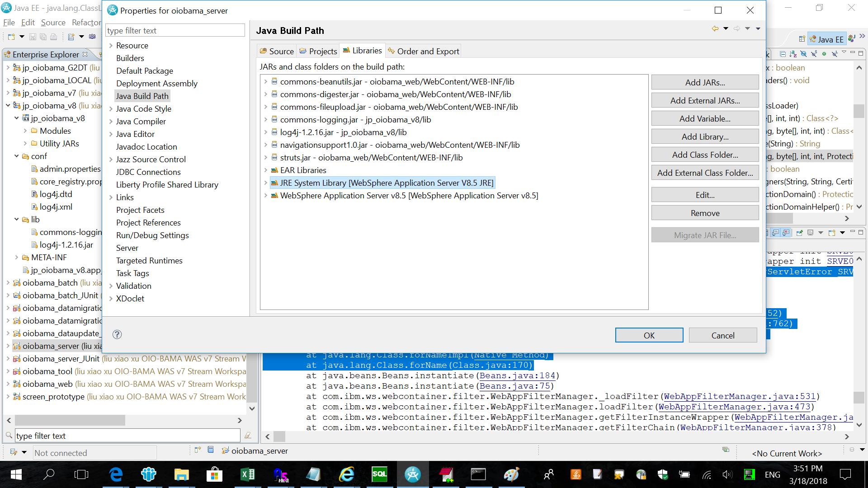
Task: Open the help icon at dialog bottom-left
Action: pos(117,334)
